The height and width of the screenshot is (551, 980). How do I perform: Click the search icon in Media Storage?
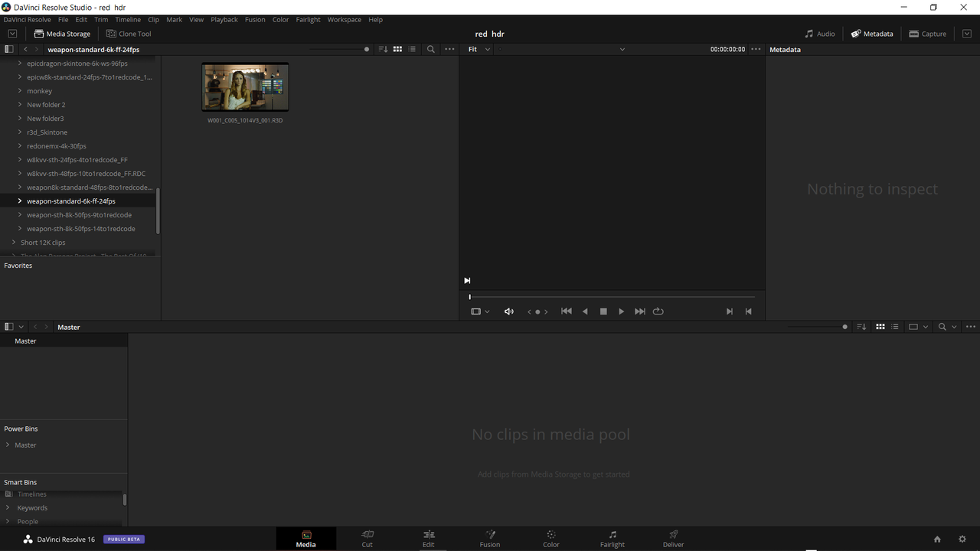click(431, 49)
